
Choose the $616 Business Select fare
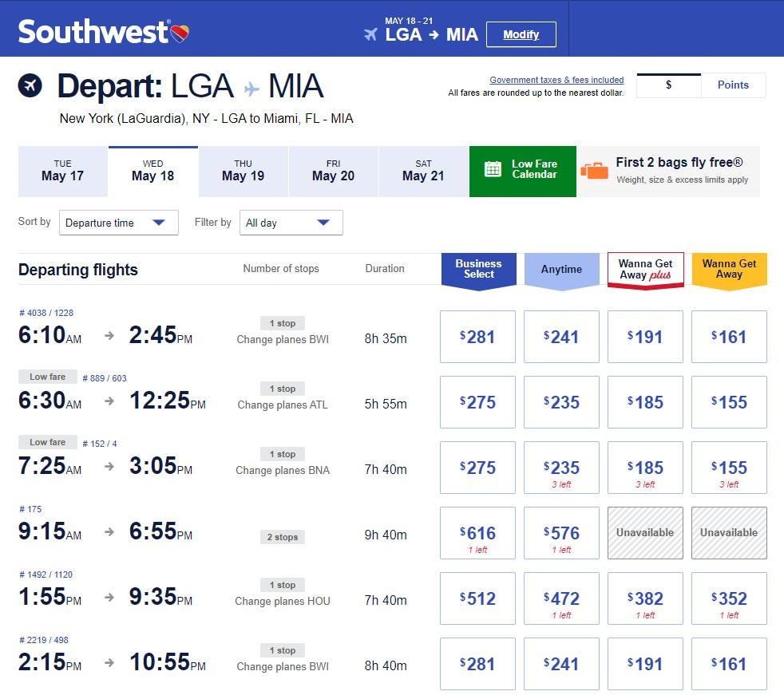[x=477, y=533]
